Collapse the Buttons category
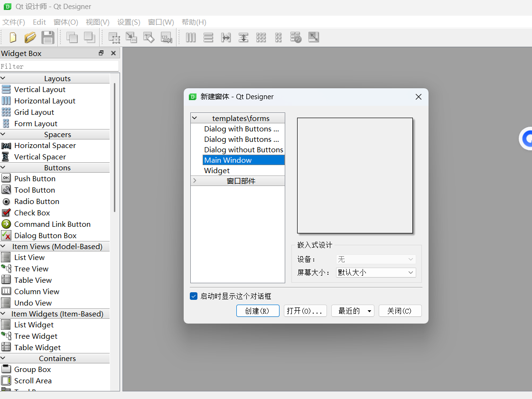The image size is (532, 399). coord(3,167)
